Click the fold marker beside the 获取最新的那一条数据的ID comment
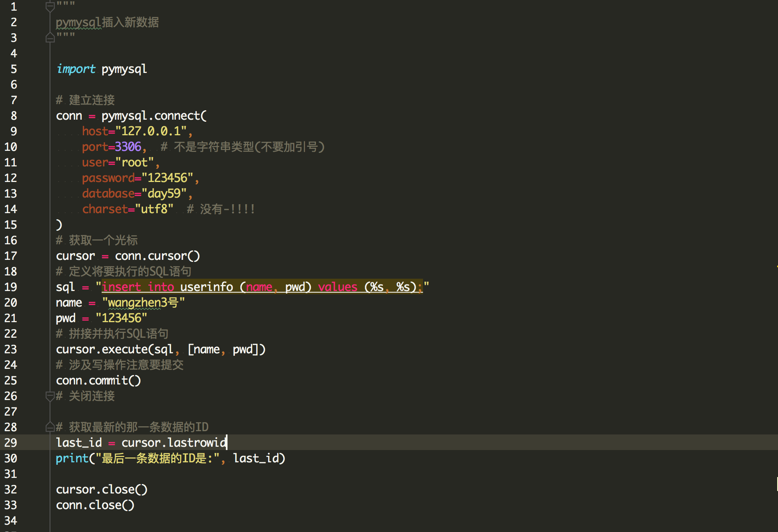778x532 pixels. 50,427
